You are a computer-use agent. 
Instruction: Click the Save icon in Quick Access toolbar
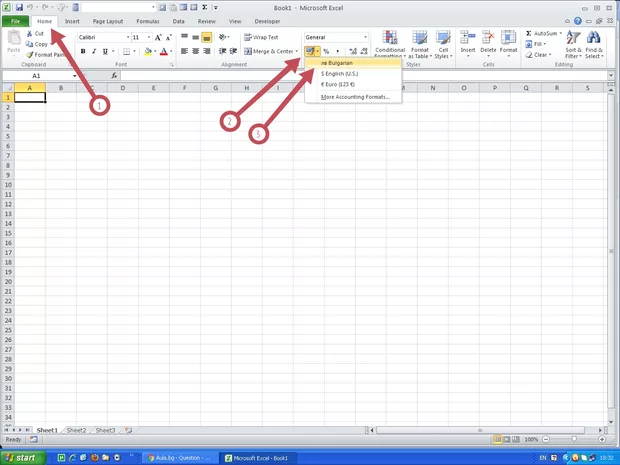(x=19, y=7)
